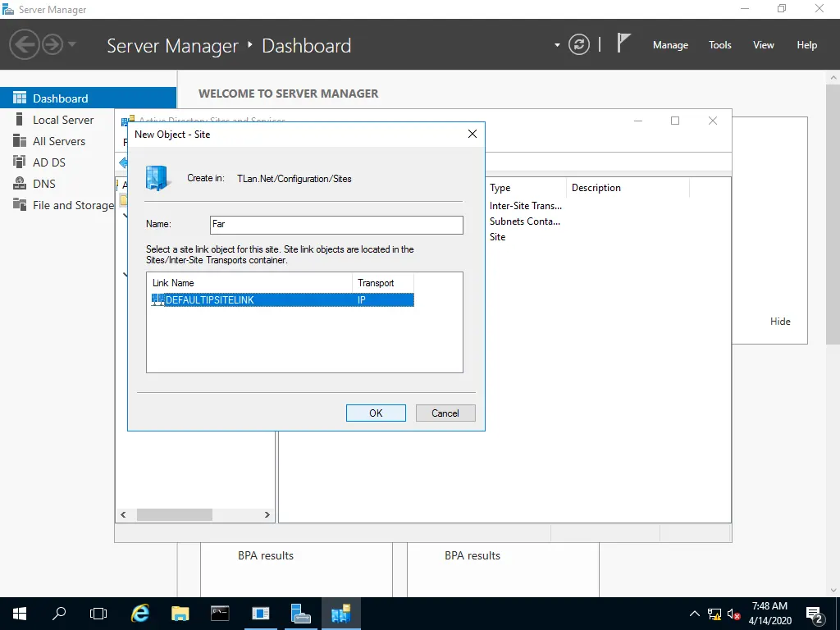Cancel the New Object - Site dialog
This screenshot has height=630, width=840.
pyautogui.click(x=445, y=413)
